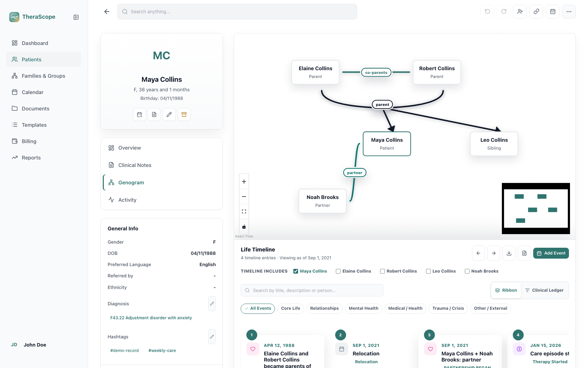Viewport: 588px width, 368px height.
Task: Filter timeline by Mental Health
Action: (x=363, y=308)
